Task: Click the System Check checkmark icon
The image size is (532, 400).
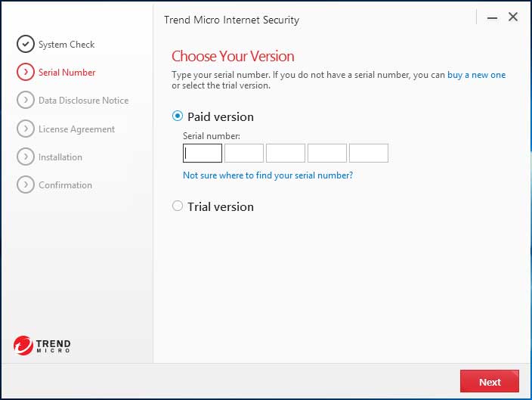Action: (x=26, y=44)
